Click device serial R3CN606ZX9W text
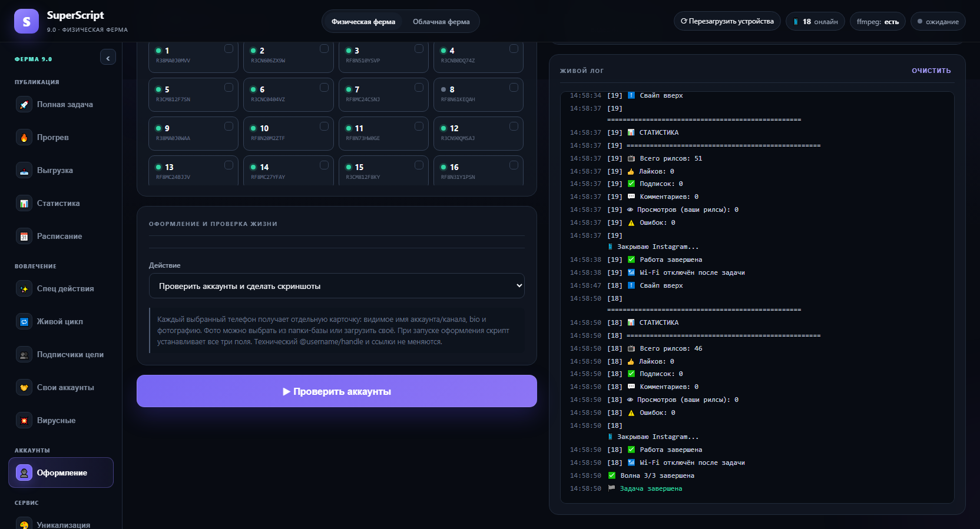This screenshot has height=529, width=980. point(268,61)
